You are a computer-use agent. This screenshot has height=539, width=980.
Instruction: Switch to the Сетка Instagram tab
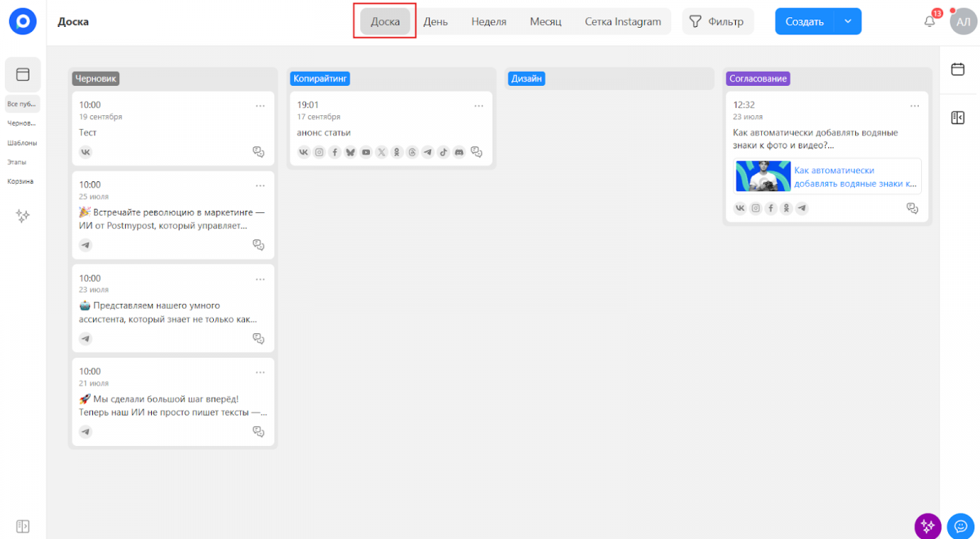tap(622, 22)
